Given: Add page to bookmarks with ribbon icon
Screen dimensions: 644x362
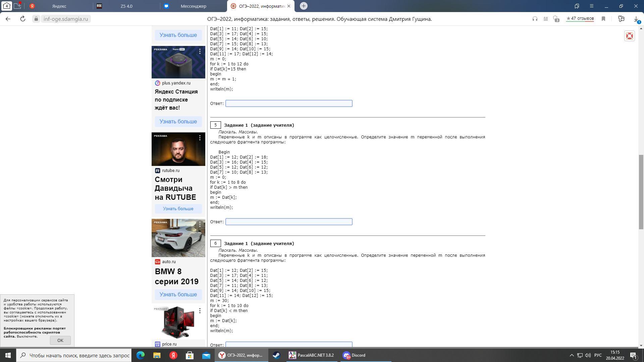Looking at the screenshot, I should (x=603, y=19).
